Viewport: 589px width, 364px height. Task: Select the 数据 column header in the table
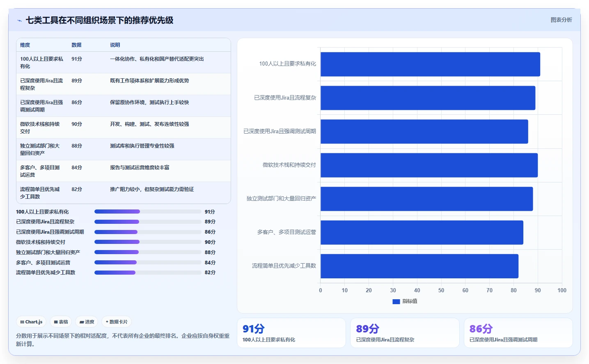[76, 45]
